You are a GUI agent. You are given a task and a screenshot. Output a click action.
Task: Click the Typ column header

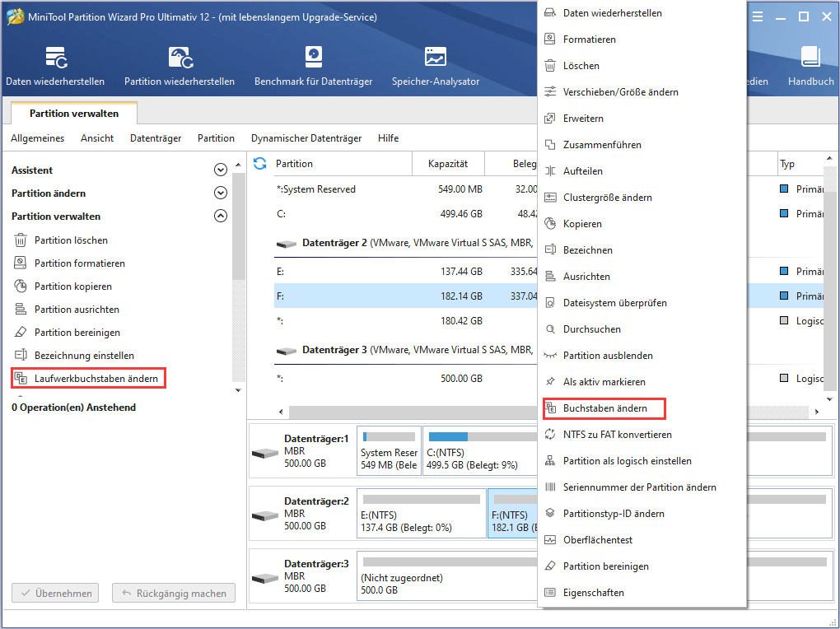coord(800,164)
